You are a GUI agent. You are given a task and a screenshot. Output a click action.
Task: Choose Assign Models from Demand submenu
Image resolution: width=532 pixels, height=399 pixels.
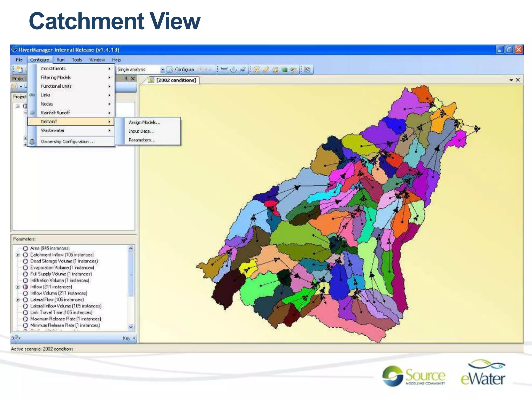tap(144, 122)
